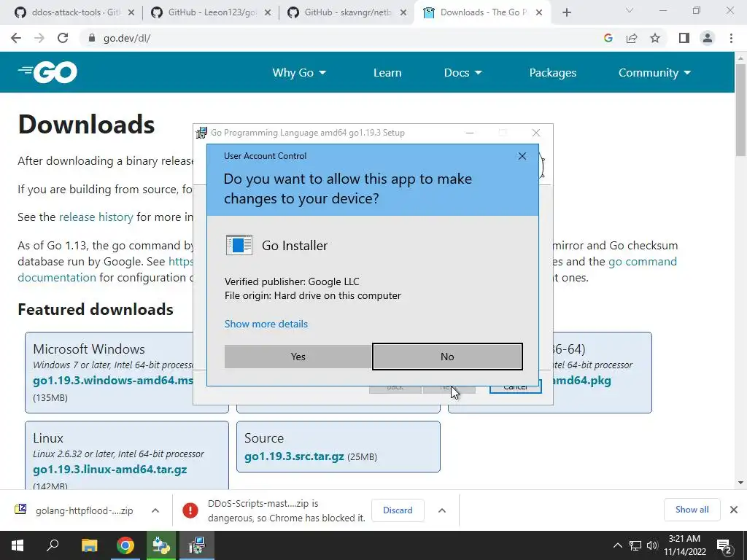Screen dimensions: 747x560
Task: Open the Chrome profile menu
Action: [x=708, y=38]
